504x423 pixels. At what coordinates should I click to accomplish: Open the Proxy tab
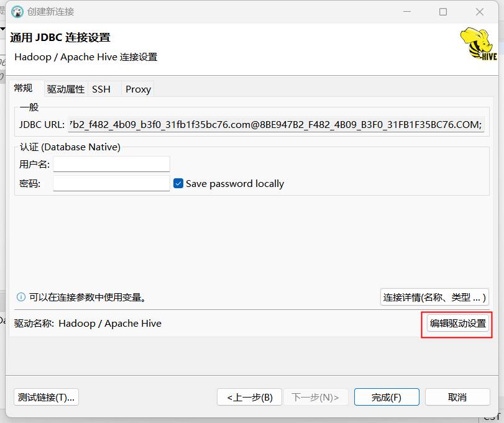[138, 89]
